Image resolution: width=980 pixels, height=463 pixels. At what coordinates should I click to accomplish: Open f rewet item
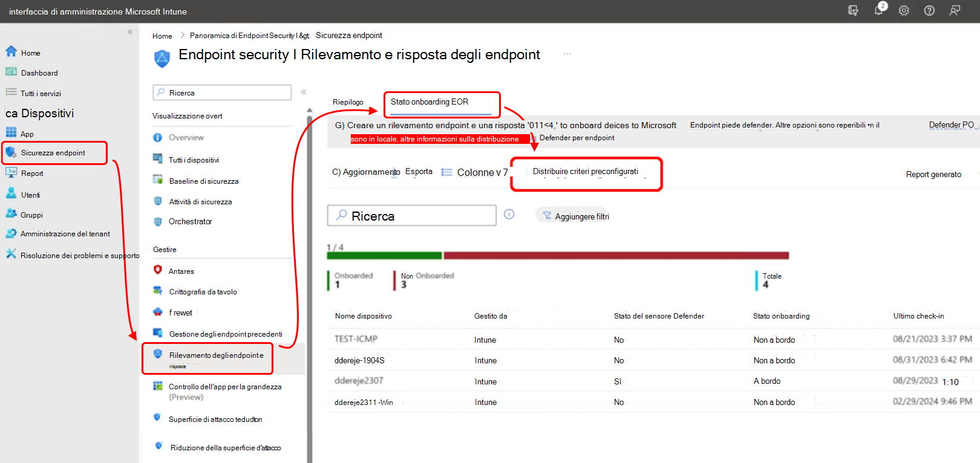[180, 312]
